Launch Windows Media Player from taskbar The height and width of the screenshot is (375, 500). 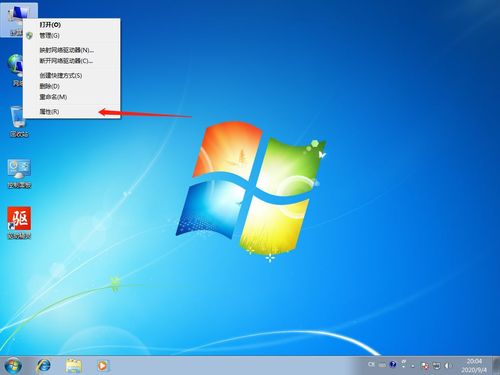pos(103,366)
